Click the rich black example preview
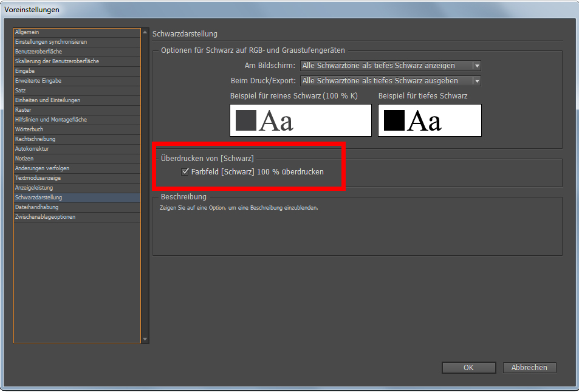Image resolution: width=579 pixels, height=392 pixels. (x=430, y=120)
